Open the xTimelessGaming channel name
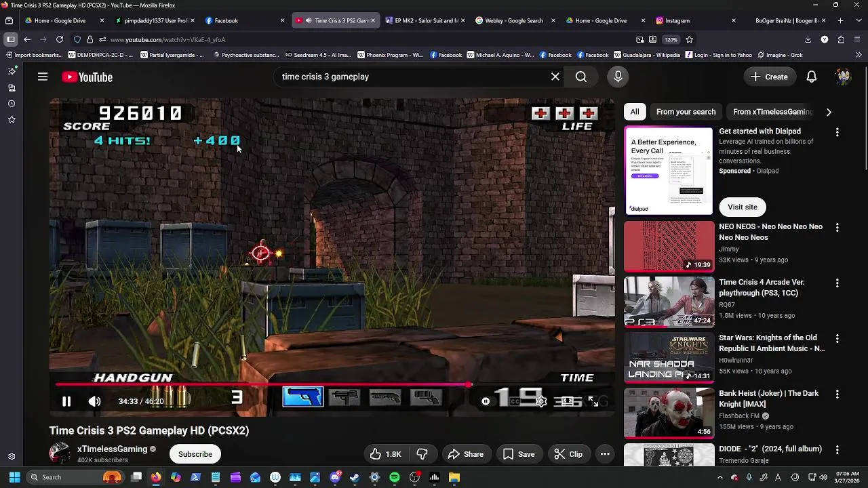The image size is (868, 488). tap(112, 449)
